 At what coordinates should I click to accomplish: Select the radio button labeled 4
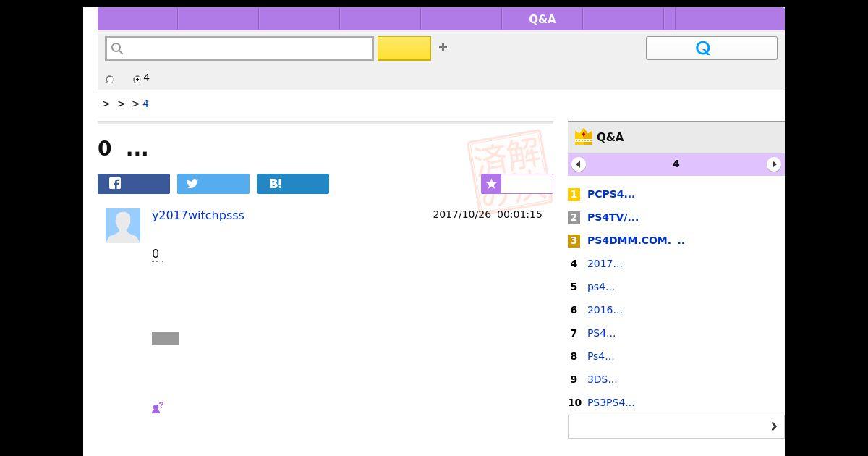137,79
